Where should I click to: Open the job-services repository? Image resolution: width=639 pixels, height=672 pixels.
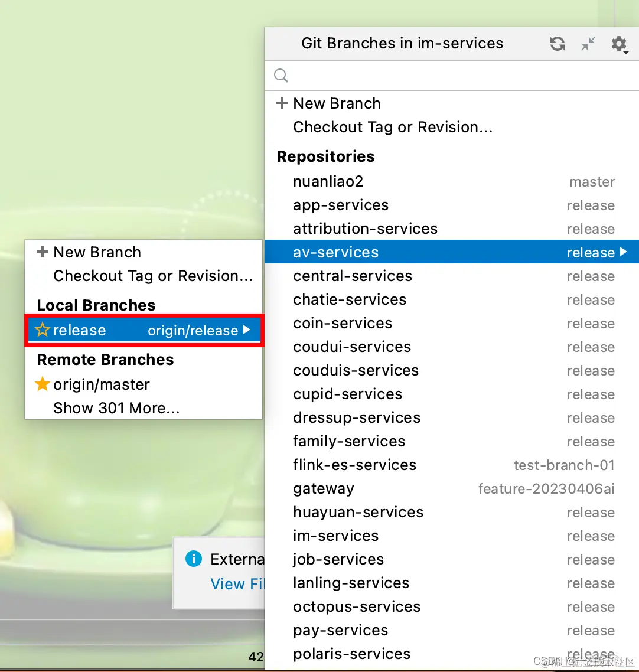pos(452,559)
